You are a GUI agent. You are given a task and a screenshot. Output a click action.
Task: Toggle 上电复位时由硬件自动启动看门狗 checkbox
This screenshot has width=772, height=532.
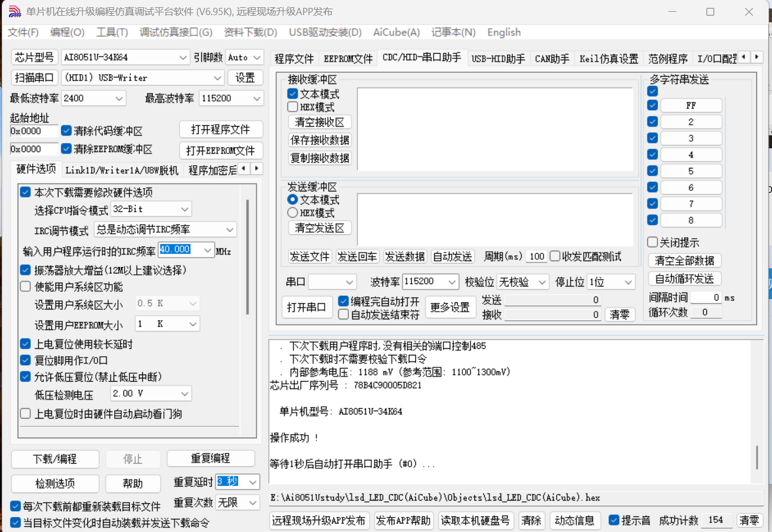[x=26, y=413]
